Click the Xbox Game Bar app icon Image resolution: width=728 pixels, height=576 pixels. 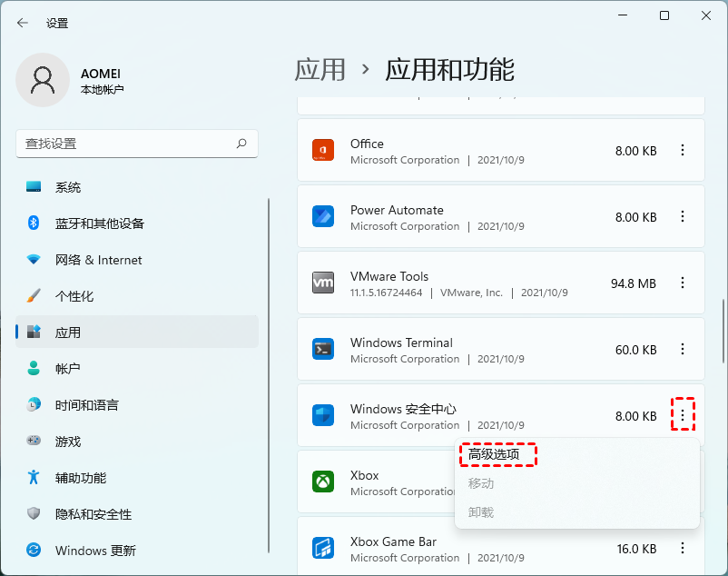(325, 549)
